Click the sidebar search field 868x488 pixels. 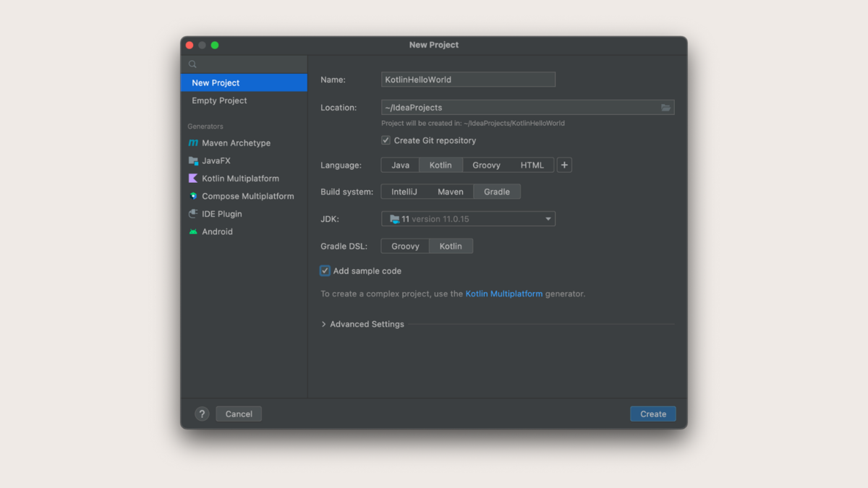[244, 64]
